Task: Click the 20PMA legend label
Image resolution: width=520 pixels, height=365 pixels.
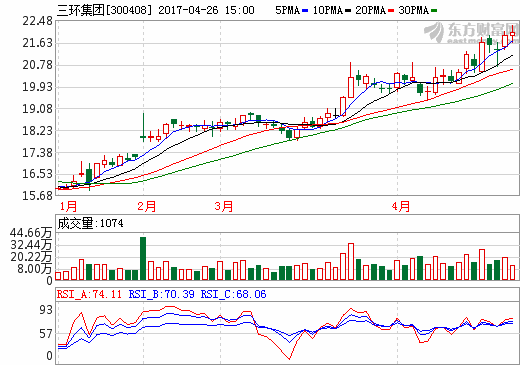Action: coord(370,10)
